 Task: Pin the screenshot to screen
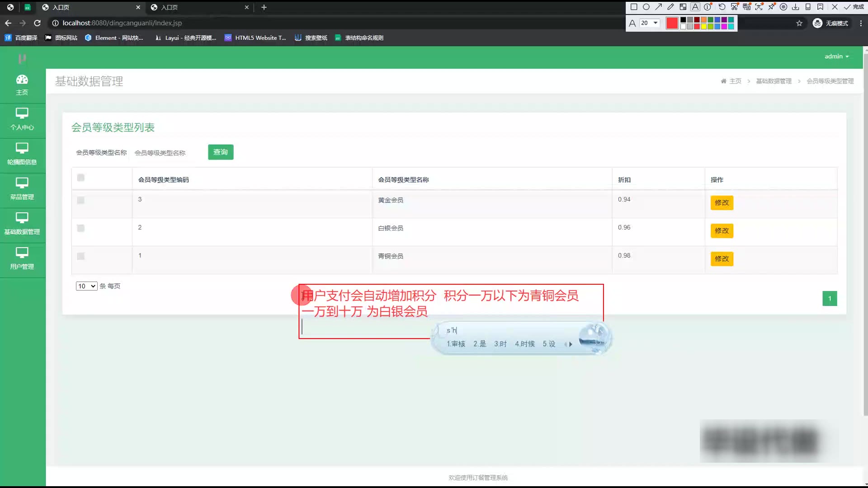(771, 7)
